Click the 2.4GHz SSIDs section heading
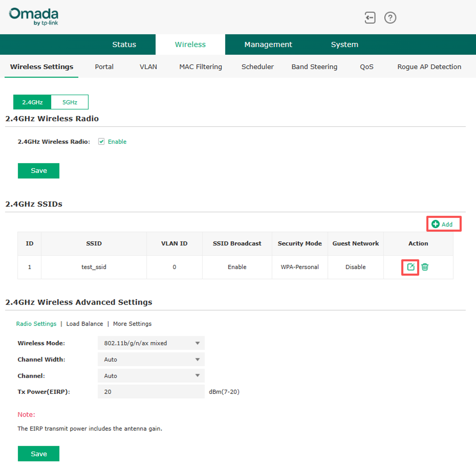 tap(34, 204)
